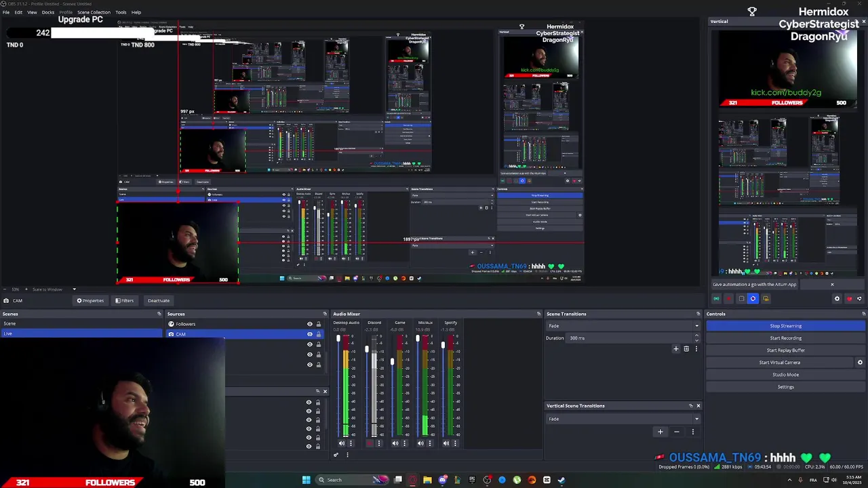Pop out the Controls dock
Image resolution: width=868 pixels, height=488 pixels.
tap(863, 314)
